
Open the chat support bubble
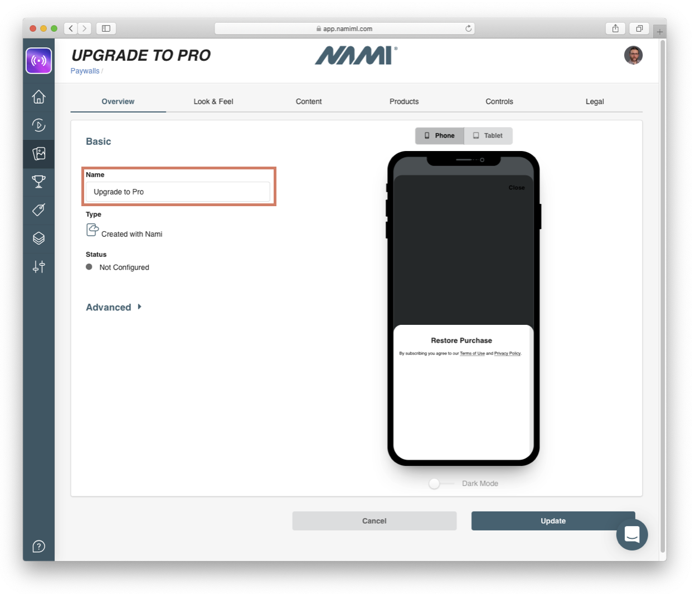pos(632,534)
